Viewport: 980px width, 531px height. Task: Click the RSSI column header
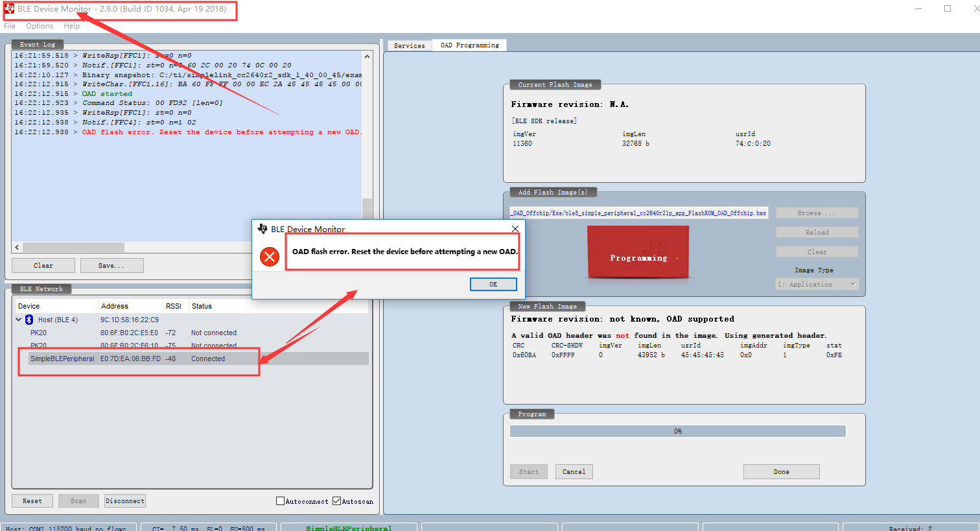click(176, 306)
